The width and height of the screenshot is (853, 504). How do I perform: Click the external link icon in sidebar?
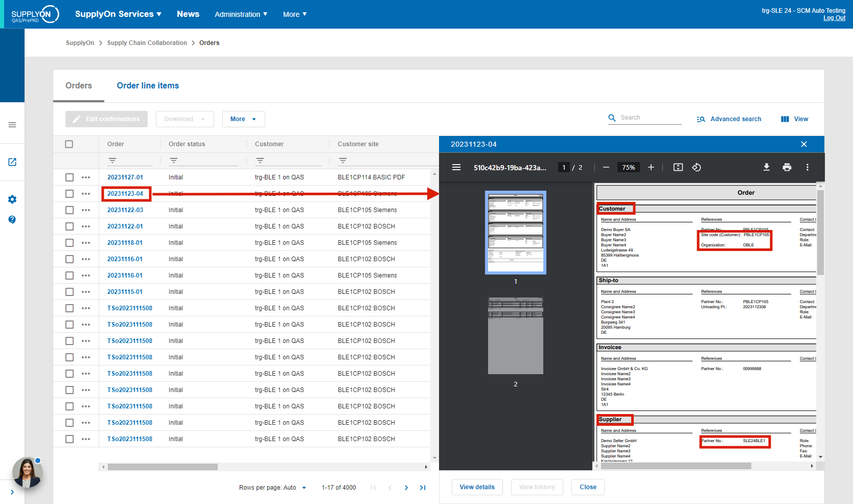12,162
